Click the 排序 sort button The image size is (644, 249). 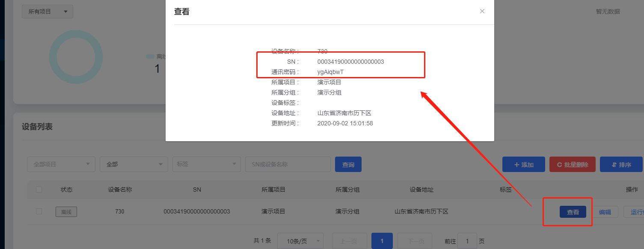621,165
